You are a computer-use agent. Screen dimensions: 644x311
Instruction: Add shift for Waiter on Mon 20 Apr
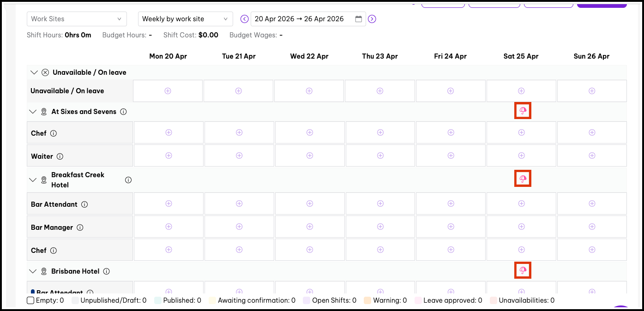click(169, 155)
